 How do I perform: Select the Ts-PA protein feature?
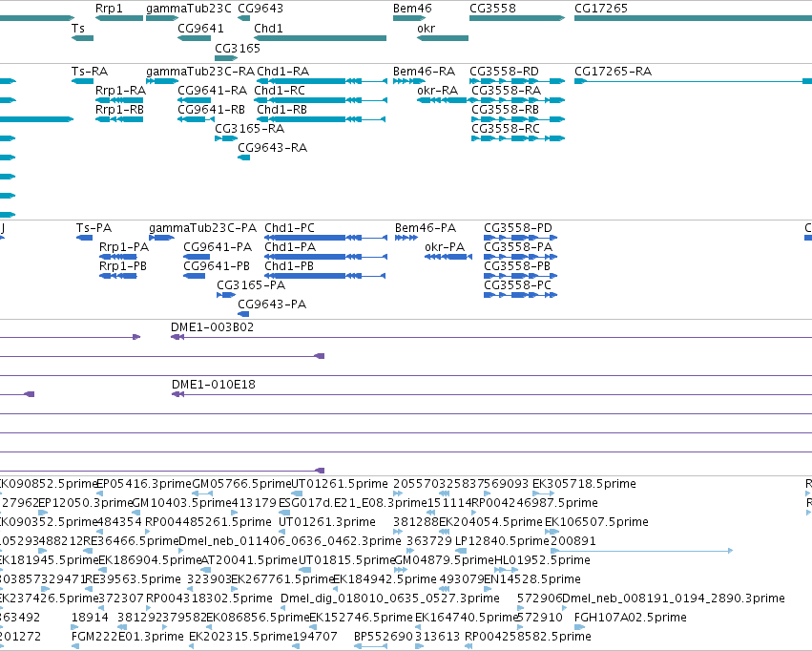pyautogui.click(x=84, y=238)
